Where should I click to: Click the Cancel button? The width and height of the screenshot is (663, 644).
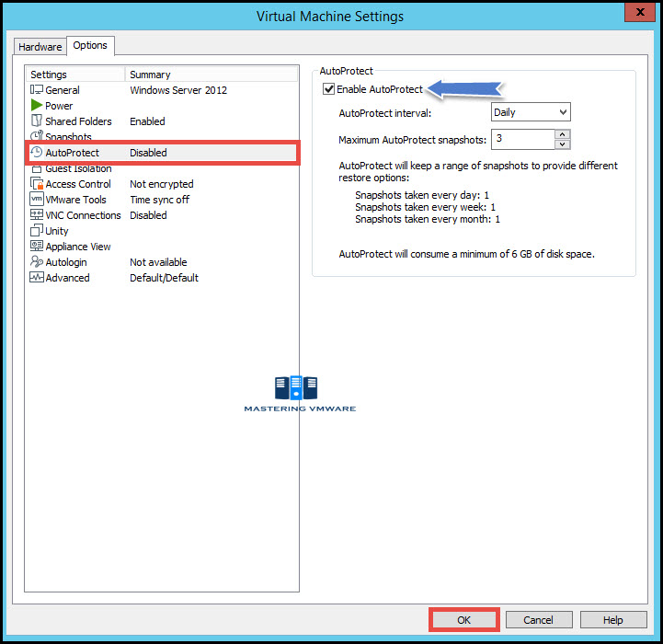point(538,620)
